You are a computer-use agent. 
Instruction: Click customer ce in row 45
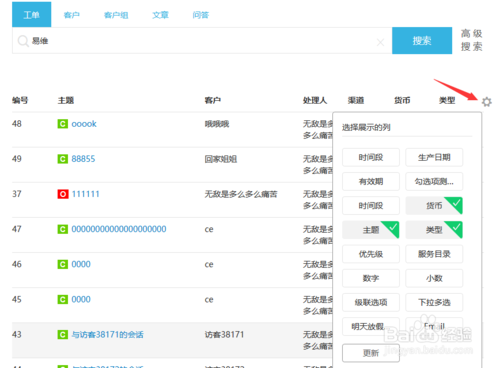(x=209, y=299)
